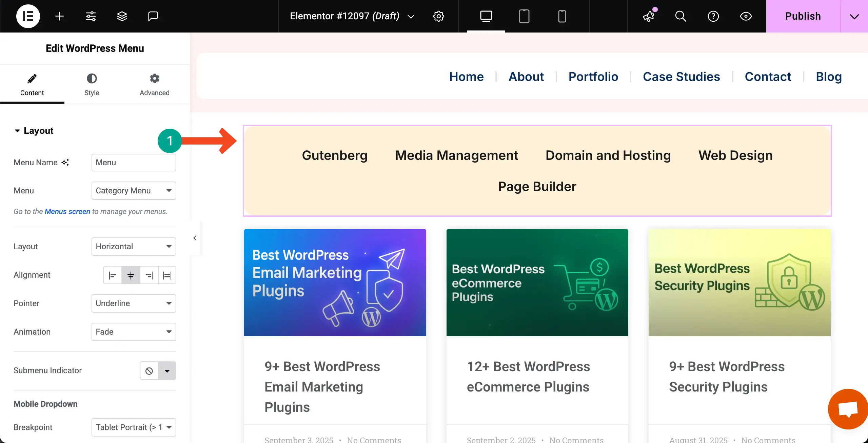
Task: Open Site Settings sliders icon
Action: [91, 16]
